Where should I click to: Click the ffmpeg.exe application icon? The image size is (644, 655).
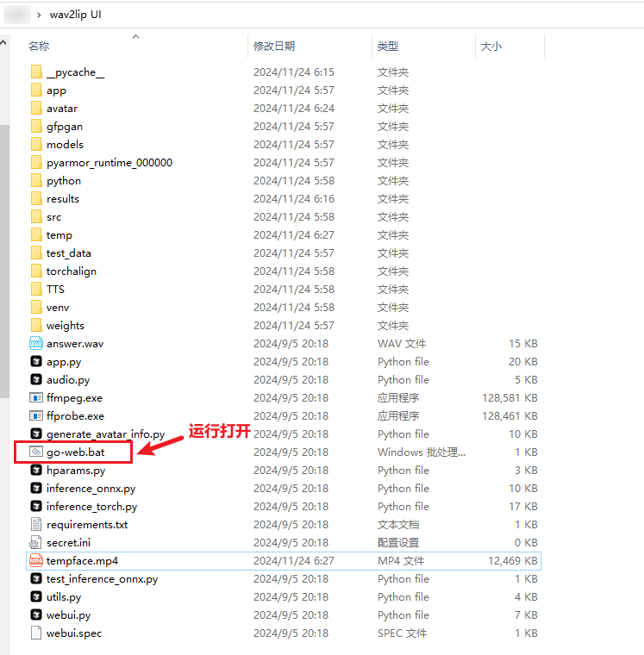36,397
